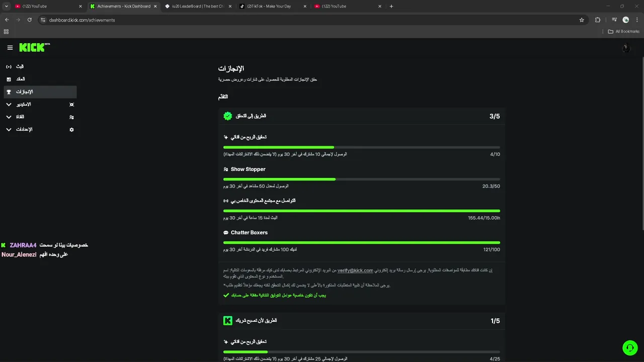Click sparkle icon in the 4/10 section
The width and height of the screenshot is (644, 362).
click(x=226, y=137)
